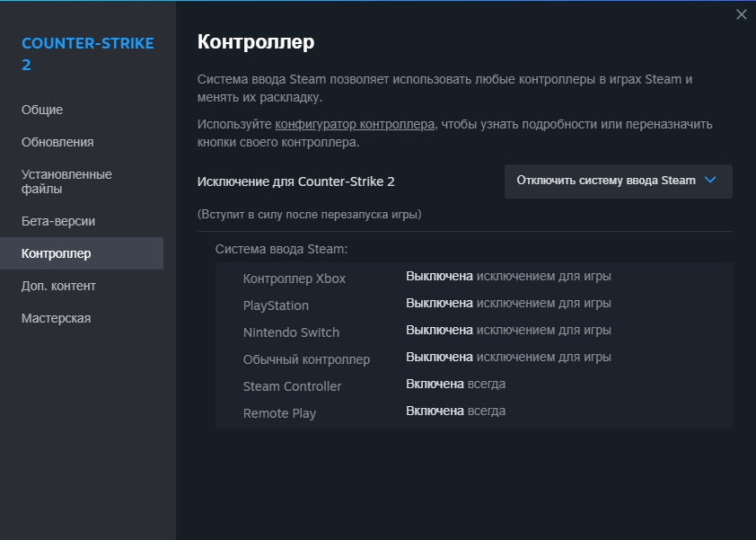
Task: Switch to 'Бета-версии' tab
Action: click(58, 221)
